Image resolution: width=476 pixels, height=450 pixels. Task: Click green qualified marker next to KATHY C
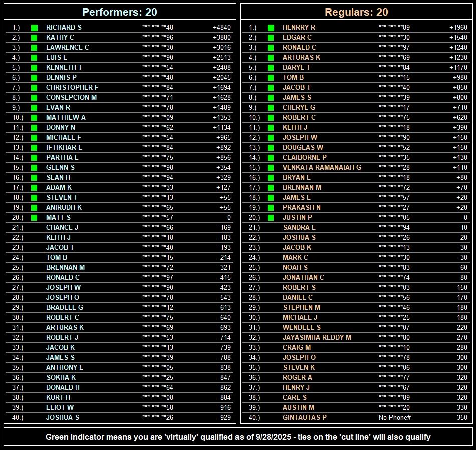35,38
